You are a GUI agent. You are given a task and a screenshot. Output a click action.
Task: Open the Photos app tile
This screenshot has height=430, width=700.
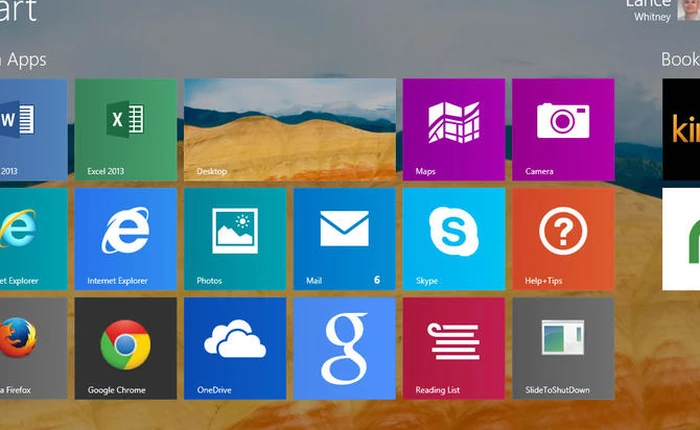click(235, 239)
